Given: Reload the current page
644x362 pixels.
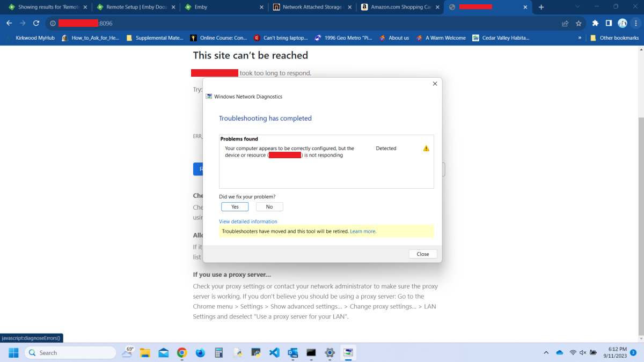Looking at the screenshot, I should pos(36,23).
